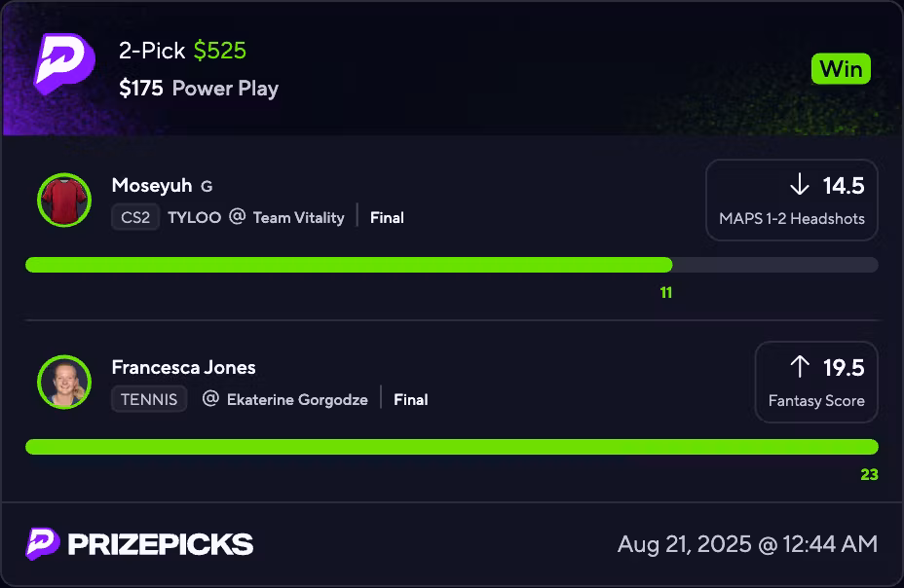Click the Team Vitality opponent text
Viewport: 904px width, 588px height.
298,217
